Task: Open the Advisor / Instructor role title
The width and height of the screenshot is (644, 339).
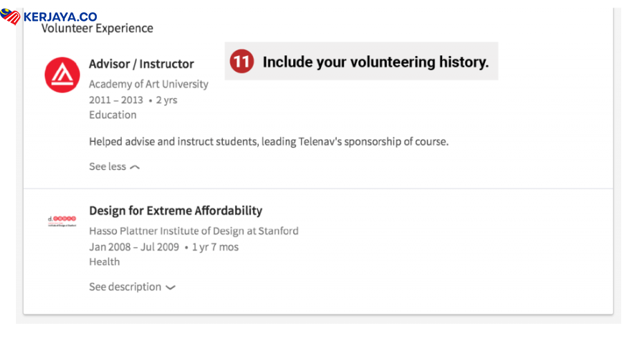Action: 141,64
